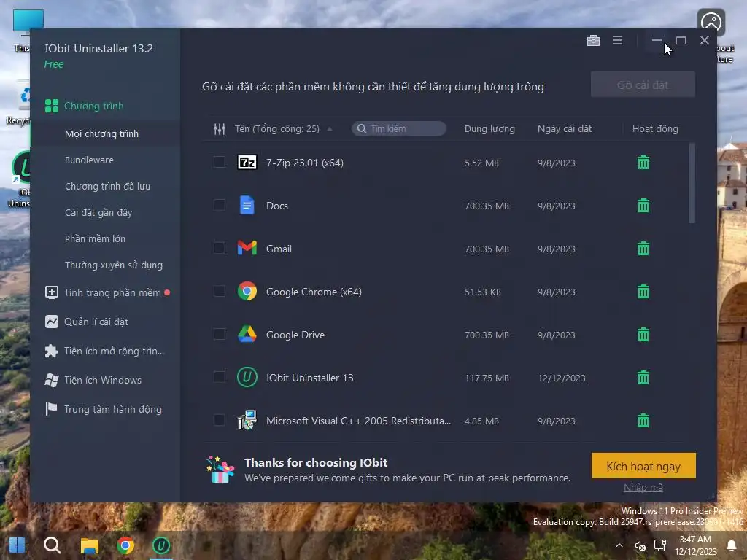Check the Microsoft Visual C++ 2005 checkbox
The height and width of the screenshot is (560, 747).
(219, 420)
